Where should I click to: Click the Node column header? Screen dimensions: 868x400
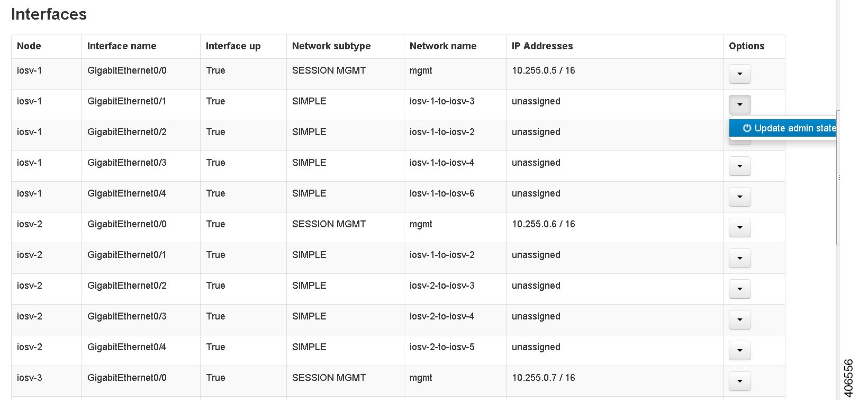[x=29, y=46]
